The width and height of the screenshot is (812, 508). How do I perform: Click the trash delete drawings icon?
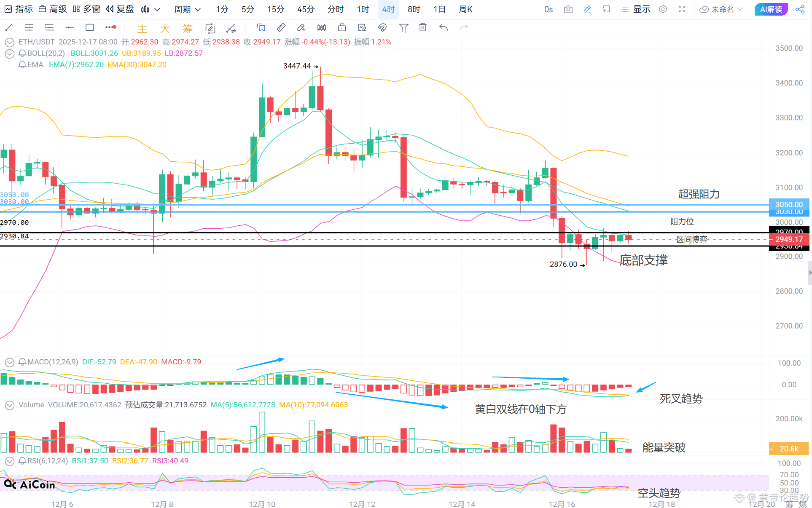click(x=423, y=28)
